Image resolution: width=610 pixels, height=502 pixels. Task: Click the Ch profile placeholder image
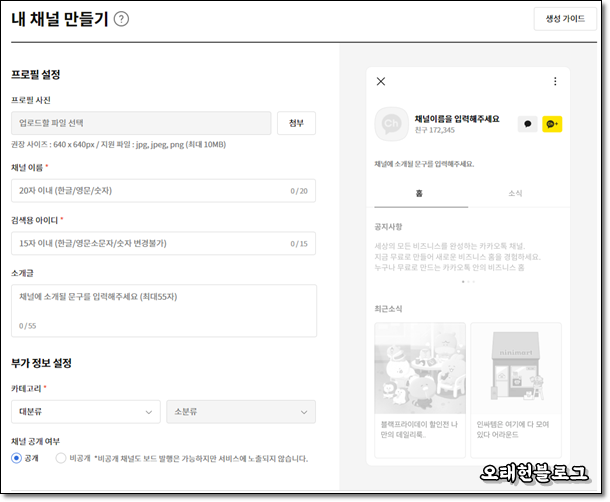point(391,124)
